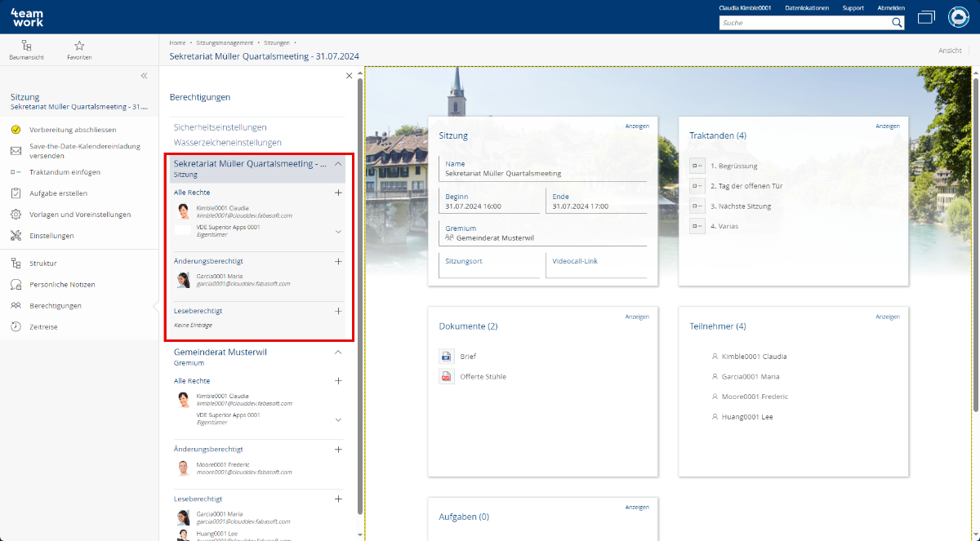Click into the Suche search field
980x541 pixels.
click(804, 23)
